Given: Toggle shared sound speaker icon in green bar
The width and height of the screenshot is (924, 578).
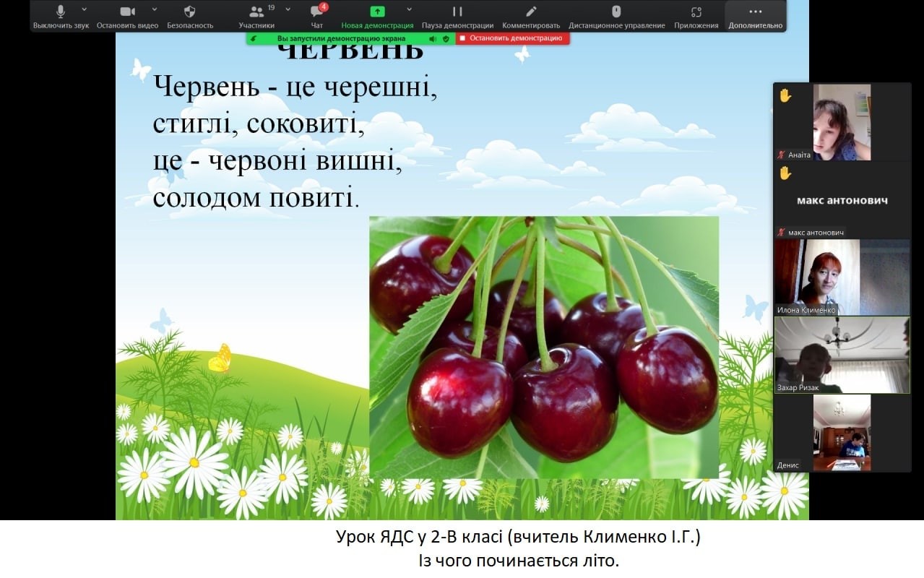Looking at the screenshot, I should 433,38.
